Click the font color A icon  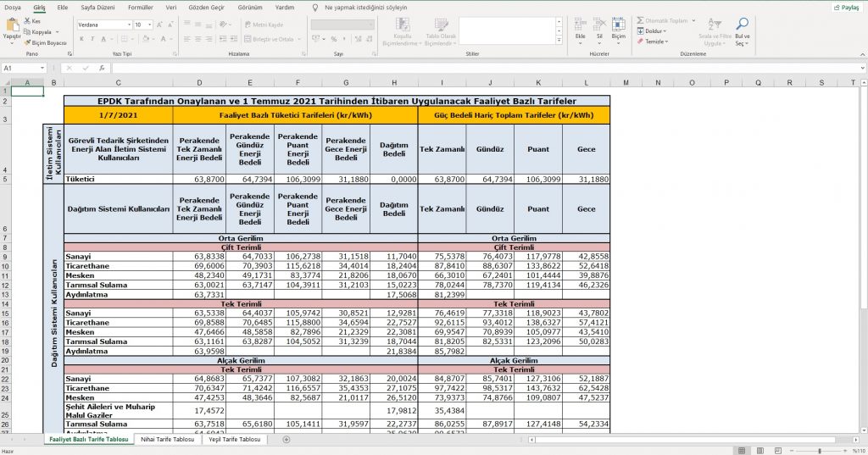click(164, 39)
